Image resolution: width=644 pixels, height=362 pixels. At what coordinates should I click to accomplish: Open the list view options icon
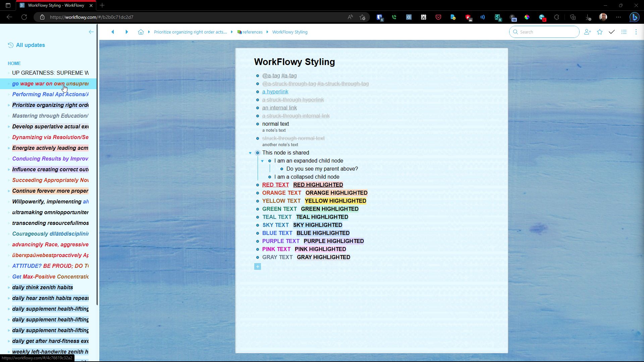click(624, 32)
